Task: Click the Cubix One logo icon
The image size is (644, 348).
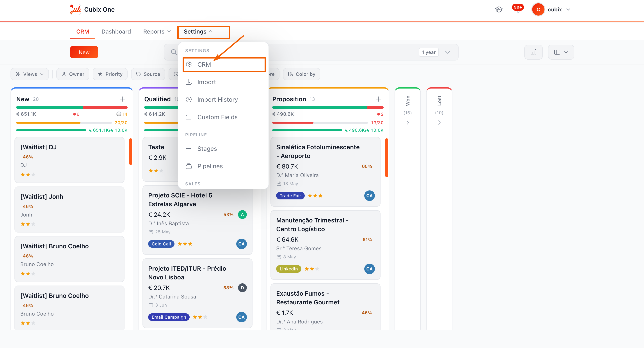Action: click(x=75, y=9)
